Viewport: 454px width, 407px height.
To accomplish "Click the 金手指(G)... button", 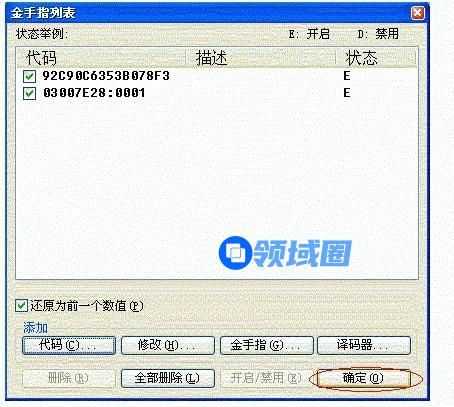I will (x=267, y=345).
